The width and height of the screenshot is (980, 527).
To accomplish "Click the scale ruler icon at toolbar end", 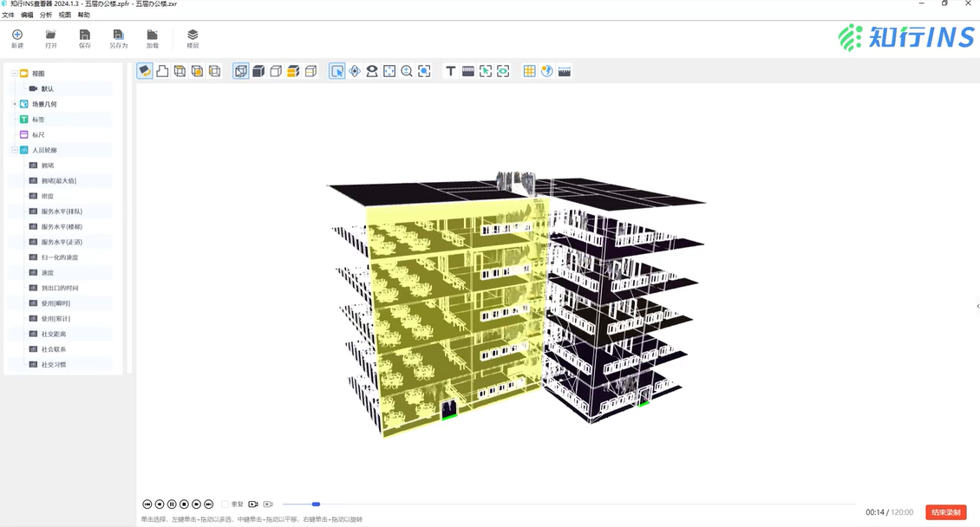I will point(565,71).
